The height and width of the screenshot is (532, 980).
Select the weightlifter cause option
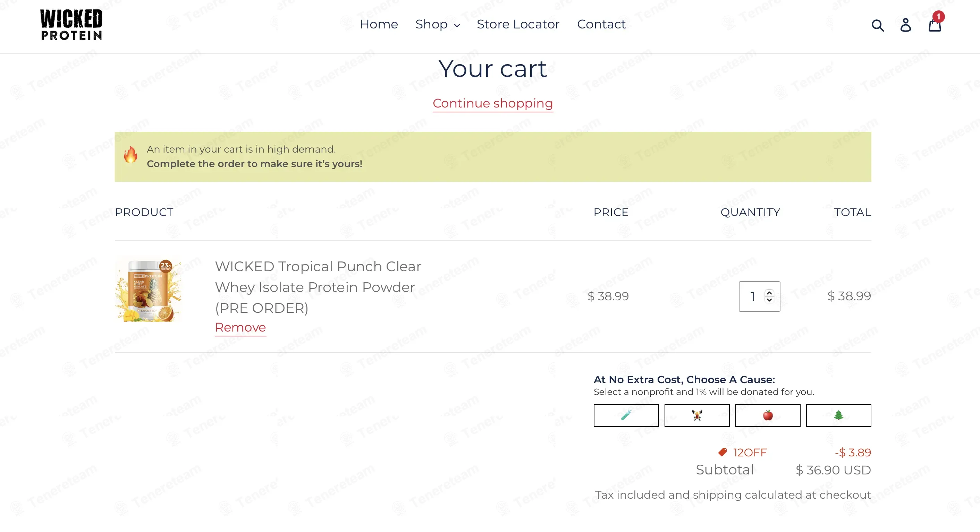coord(697,415)
